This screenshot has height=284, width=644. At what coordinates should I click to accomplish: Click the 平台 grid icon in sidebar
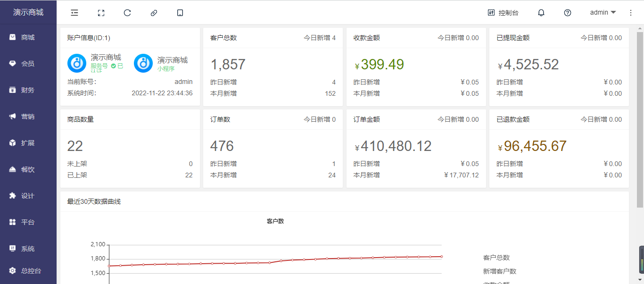(x=13, y=222)
